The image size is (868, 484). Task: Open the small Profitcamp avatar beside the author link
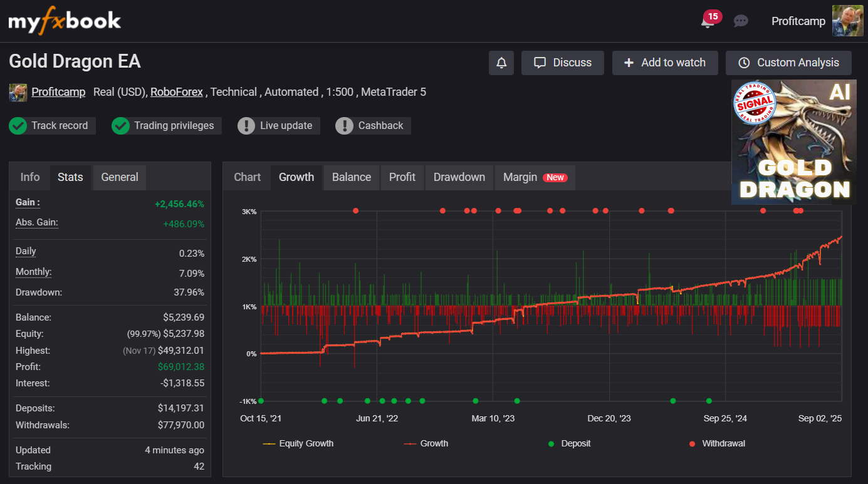tap(18, 92)
